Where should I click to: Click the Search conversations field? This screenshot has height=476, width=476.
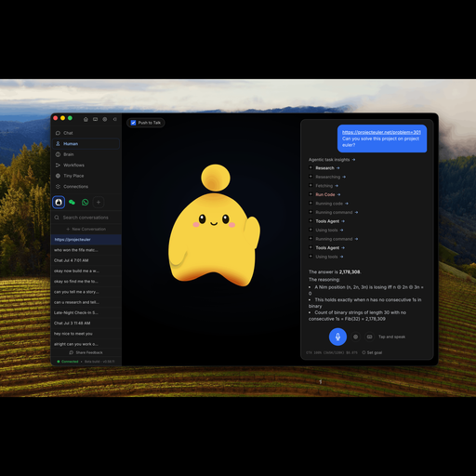point(86,218)
